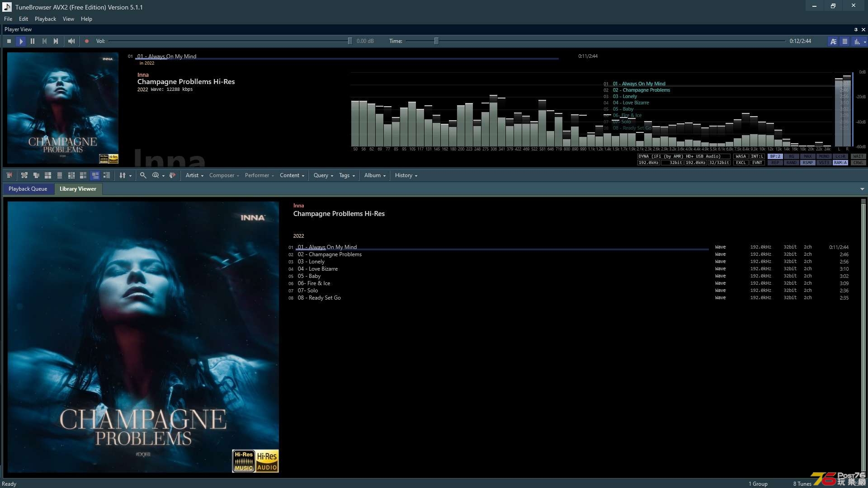Open the Content dropdown
Image resolution: width=868 pixels, height=488 pixels.
pos(292,175)
